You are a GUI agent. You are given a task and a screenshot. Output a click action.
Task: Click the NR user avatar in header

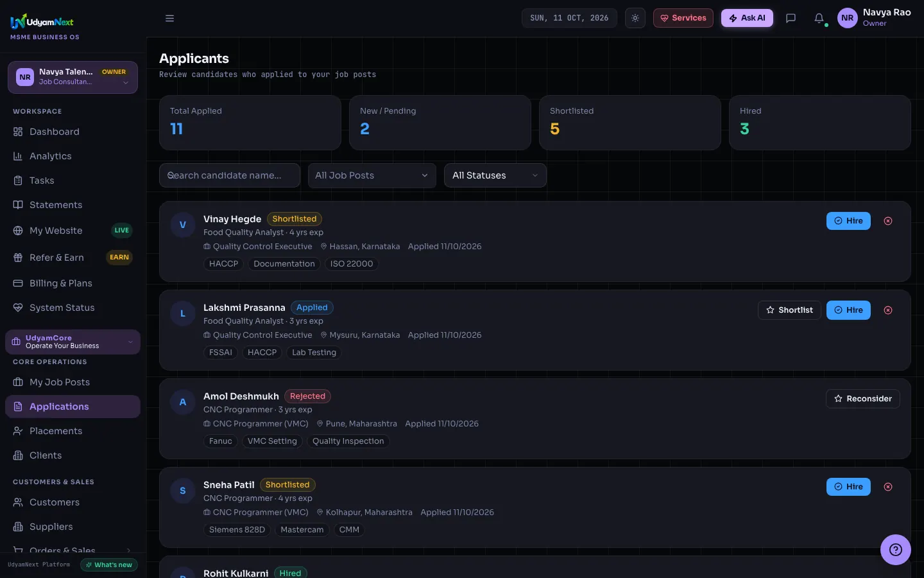click(847, 18)
